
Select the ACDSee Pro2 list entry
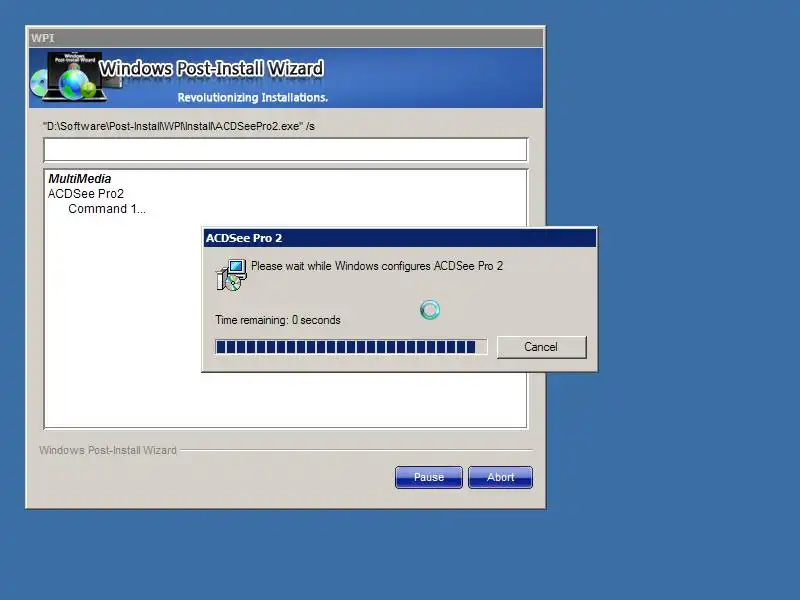click(86, 193)
